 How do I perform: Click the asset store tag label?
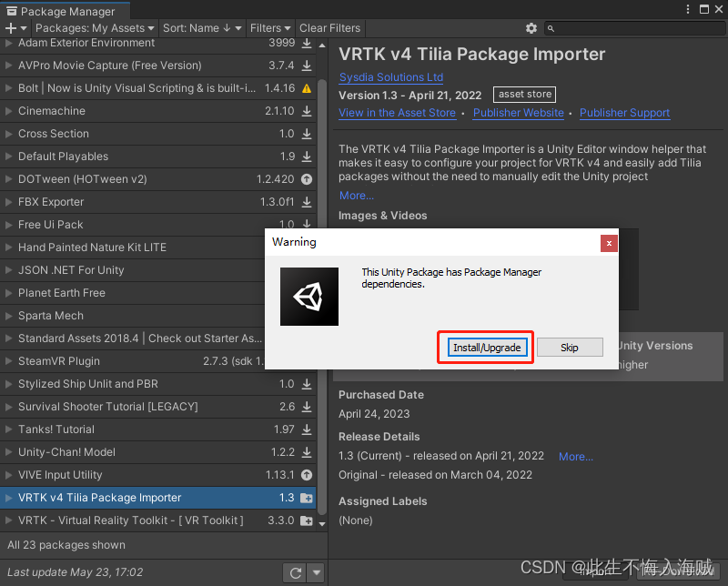click(x=524, y=95)
